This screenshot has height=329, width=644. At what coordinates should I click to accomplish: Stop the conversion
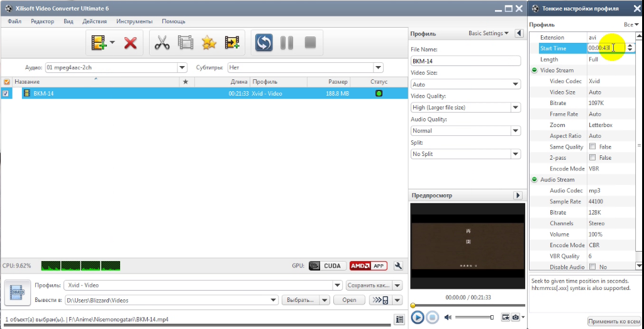coord(310,42)
